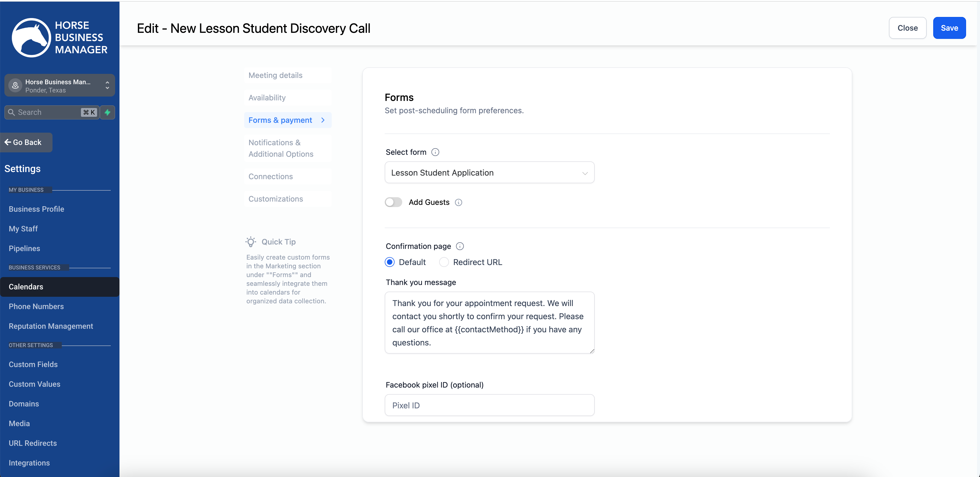Image resolution: width=980 pixels, height=477 pixels.
Task: Open Notifications & Additional Options tab
Action: pos(288,148)
